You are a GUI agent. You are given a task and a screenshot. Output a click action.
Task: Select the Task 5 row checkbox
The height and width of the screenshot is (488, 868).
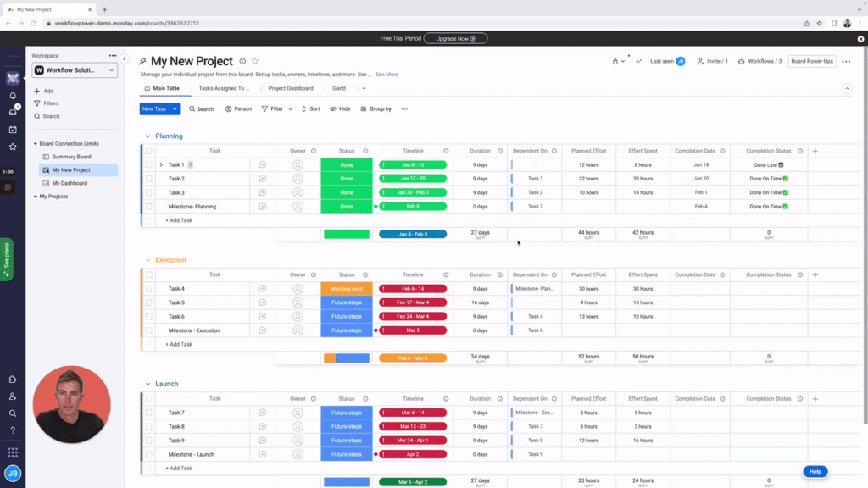[149, 302]
